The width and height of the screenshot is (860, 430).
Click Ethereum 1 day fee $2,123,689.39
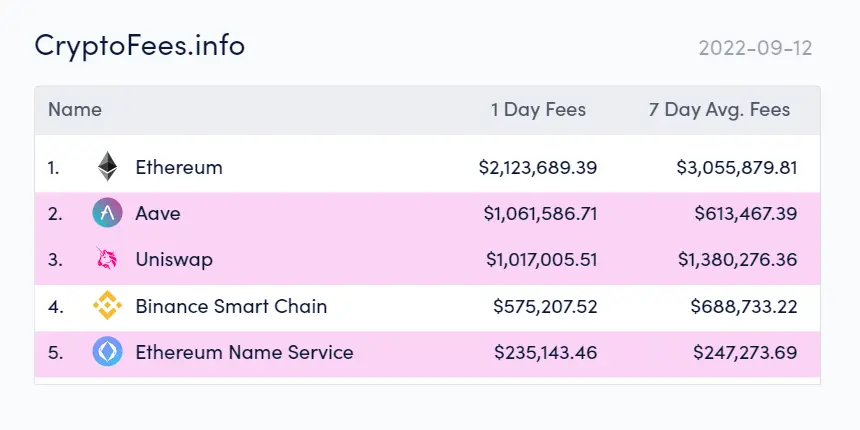click(x=538, y=167)
